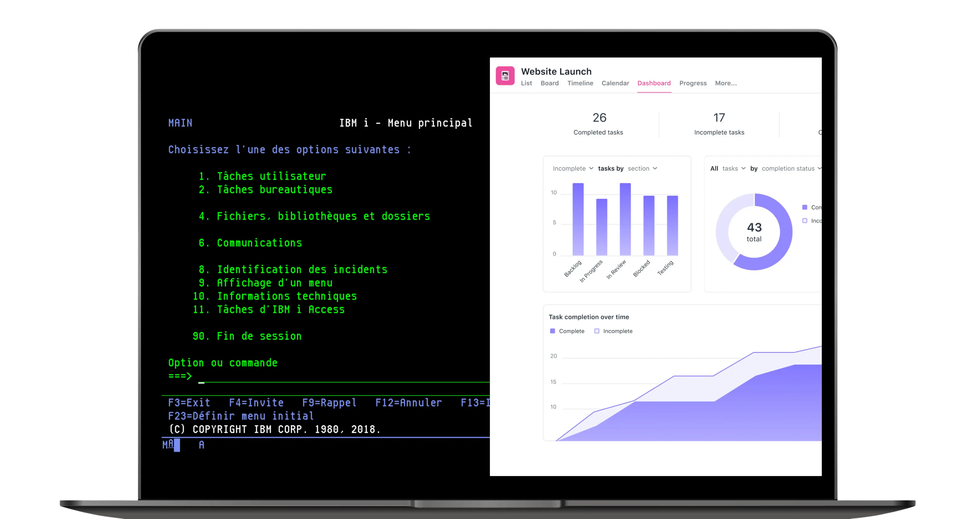Toggle the Incomplete legend in area chart
The image size is (980, 519).
pos(613,331)
